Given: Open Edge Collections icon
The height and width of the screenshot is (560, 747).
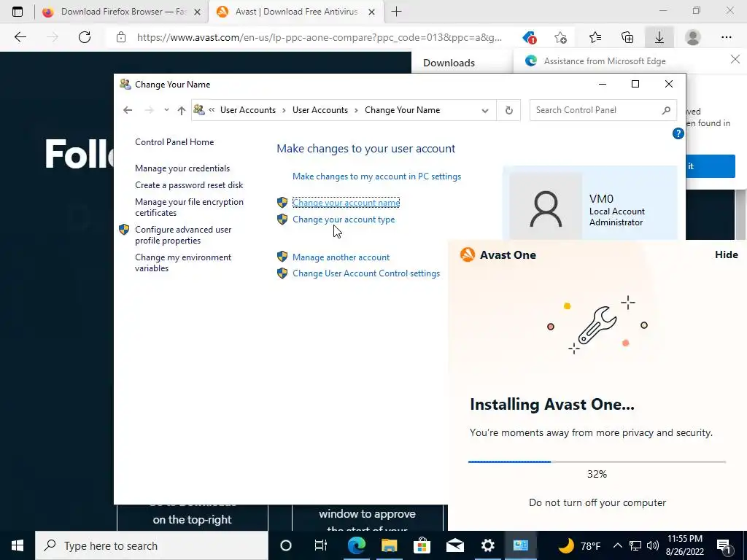Looking at the screenshot, I should tap(627, 37).
